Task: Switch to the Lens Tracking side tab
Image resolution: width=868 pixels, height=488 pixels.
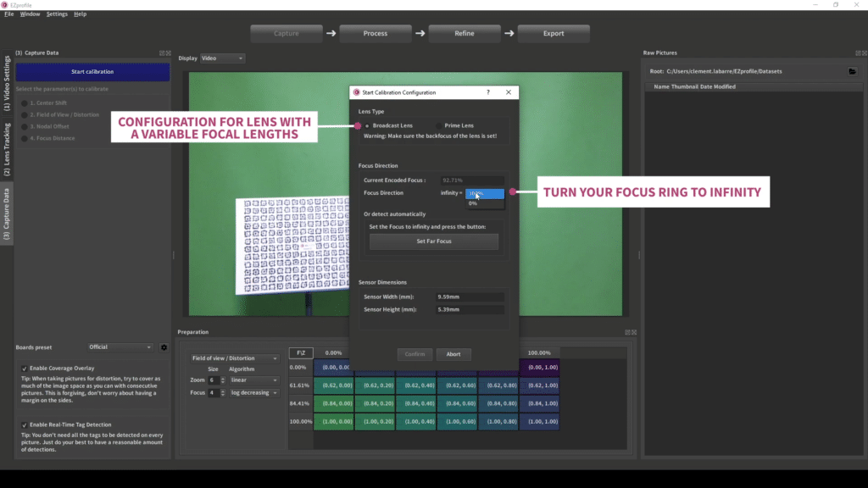Action: (x=8, y=149)
